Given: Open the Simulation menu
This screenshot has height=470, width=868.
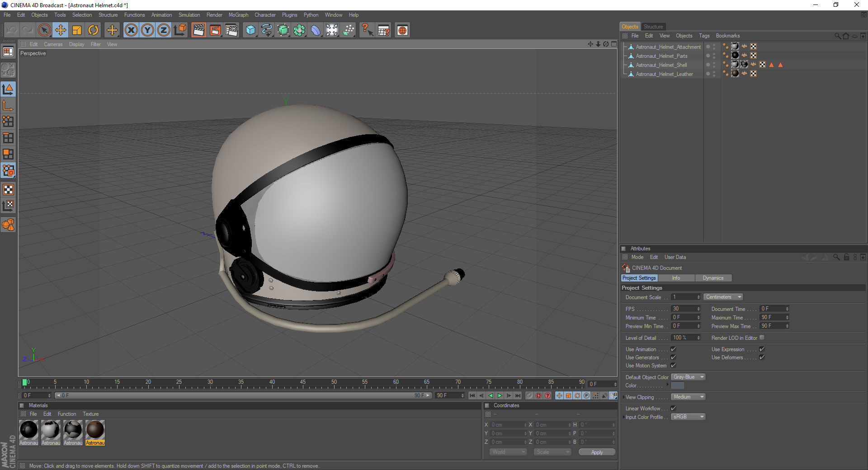Looking at the screenshot, I should pyautogui.click(x=189, y=15).
